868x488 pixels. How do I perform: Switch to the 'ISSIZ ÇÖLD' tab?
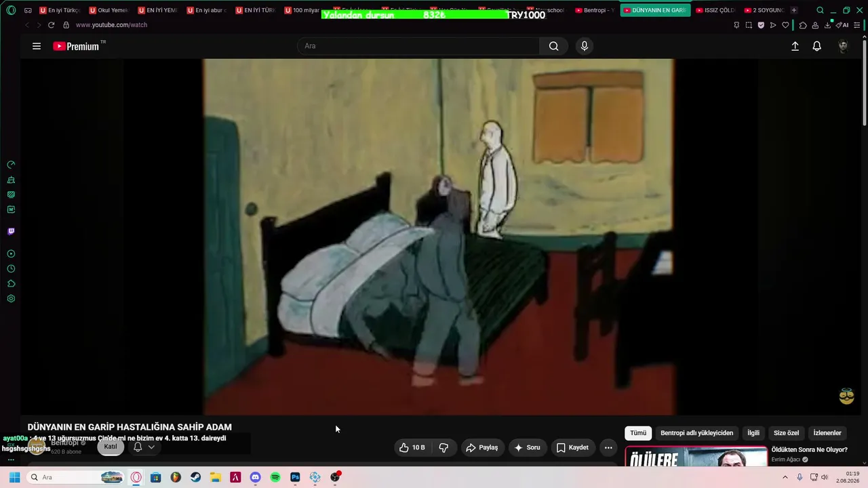715,10
